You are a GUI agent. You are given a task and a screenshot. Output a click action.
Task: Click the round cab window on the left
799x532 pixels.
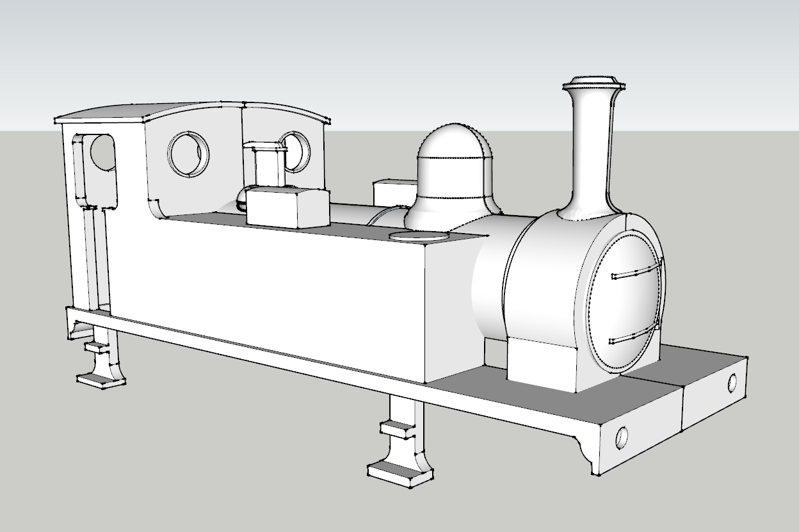point(188,152)
